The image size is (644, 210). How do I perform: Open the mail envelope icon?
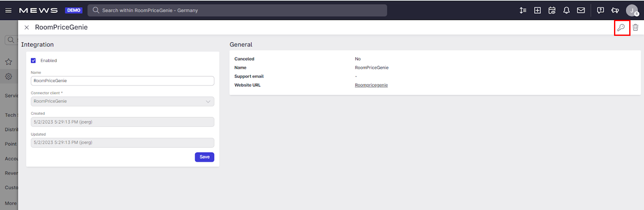(581, 11)
